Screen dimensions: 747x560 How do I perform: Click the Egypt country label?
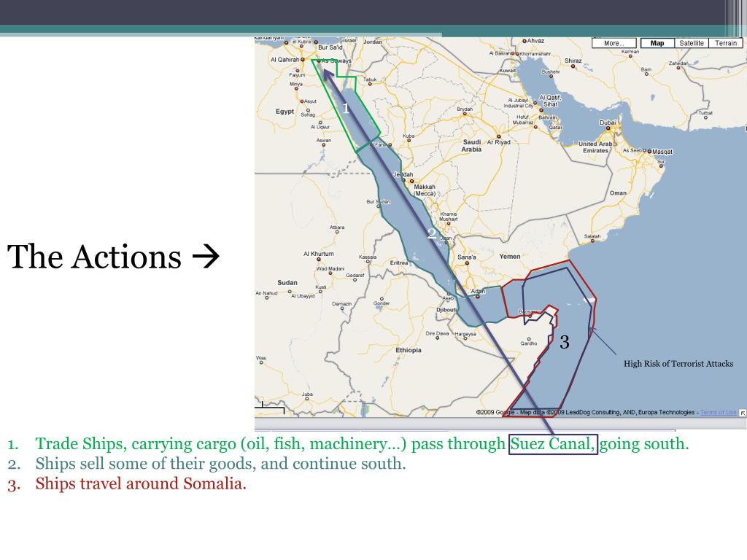(x=285, y=112)
